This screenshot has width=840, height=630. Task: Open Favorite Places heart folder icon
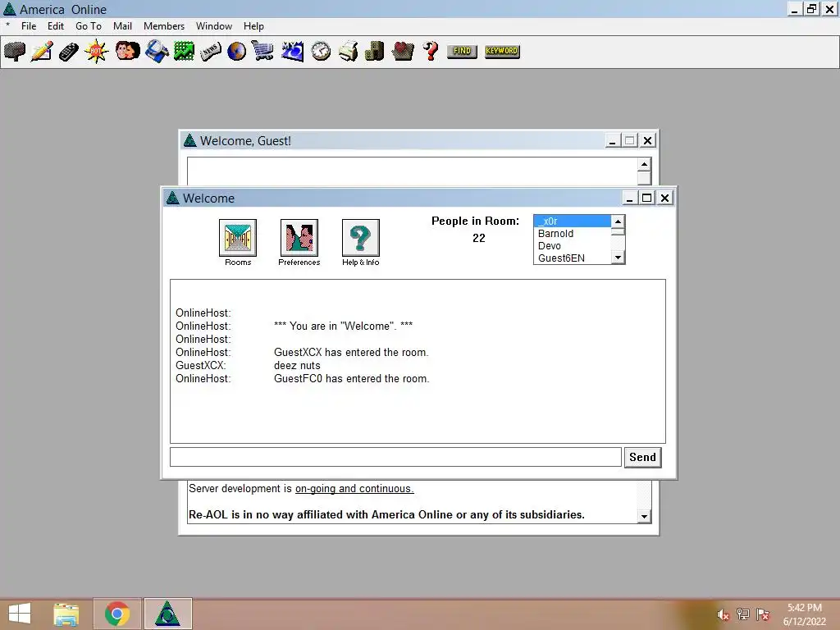tap(403, 52)
